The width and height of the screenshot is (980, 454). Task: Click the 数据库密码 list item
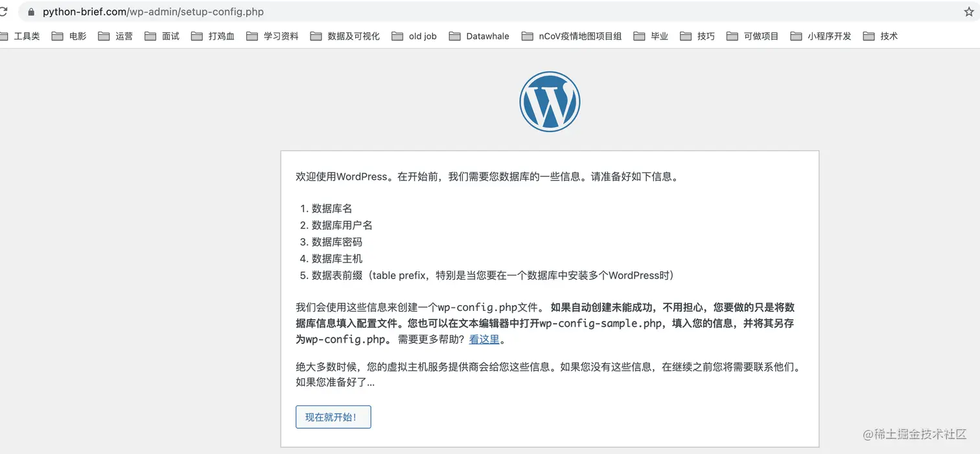337,242
